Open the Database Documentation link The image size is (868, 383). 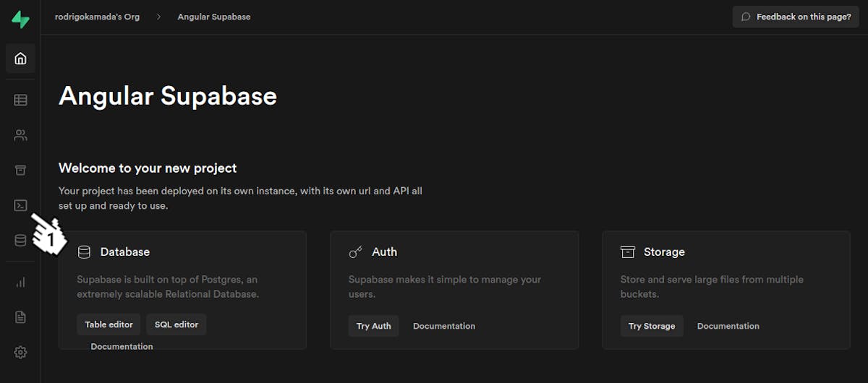pyautogui.click(x=122, y=347)
